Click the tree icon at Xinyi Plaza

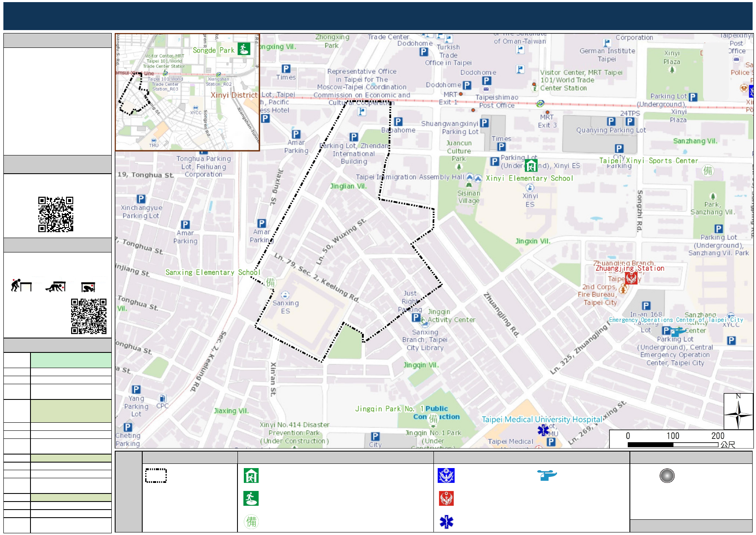[x=672, y=69]
